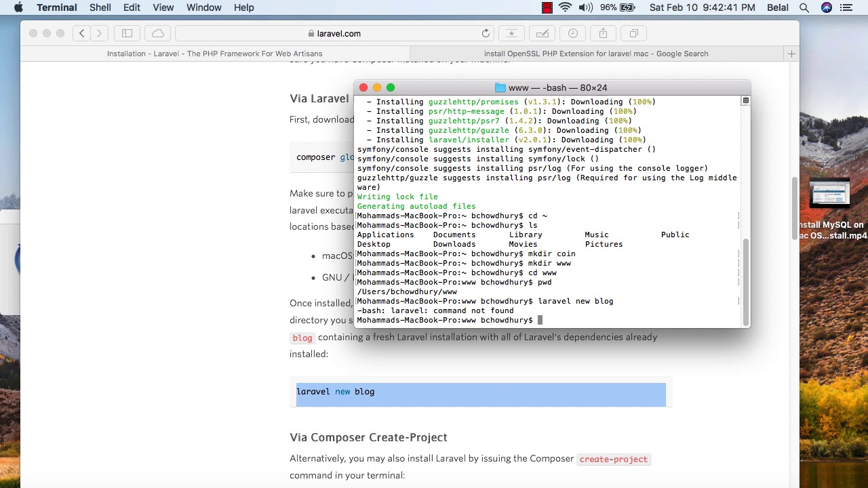Click the /Users/bchowdhury/www output line
Screen dimensions: 868x488
(x=407, y=291)
